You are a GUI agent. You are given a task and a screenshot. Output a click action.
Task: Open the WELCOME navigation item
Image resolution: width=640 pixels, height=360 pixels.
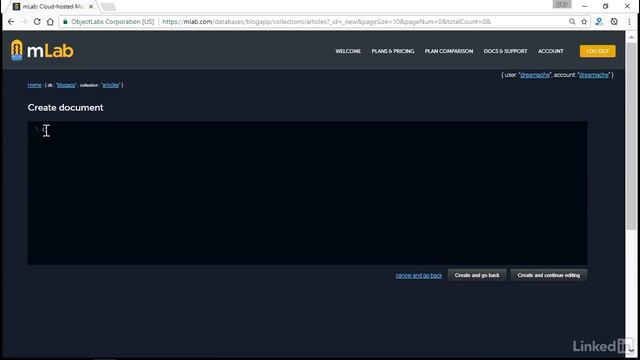tap(348, 51)
